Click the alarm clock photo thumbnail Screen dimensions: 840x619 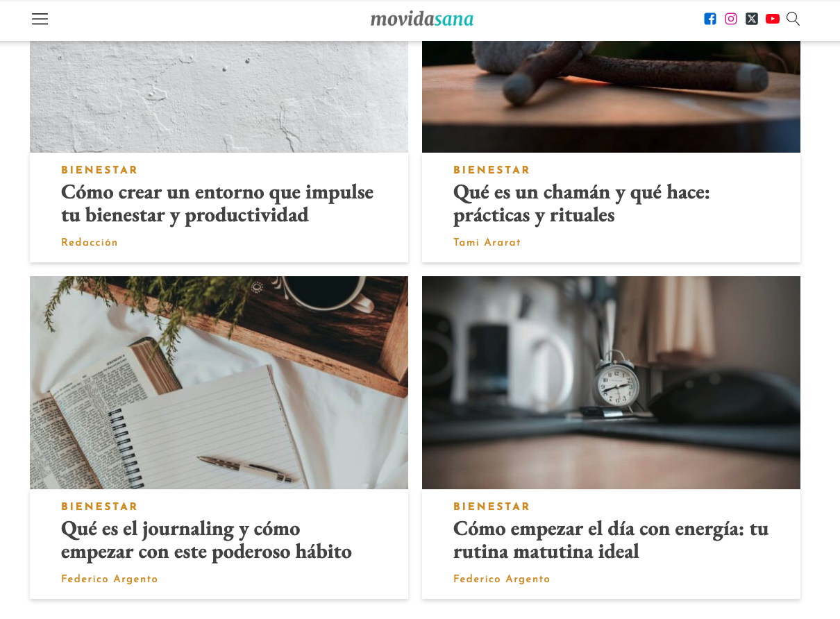(611, 382)
